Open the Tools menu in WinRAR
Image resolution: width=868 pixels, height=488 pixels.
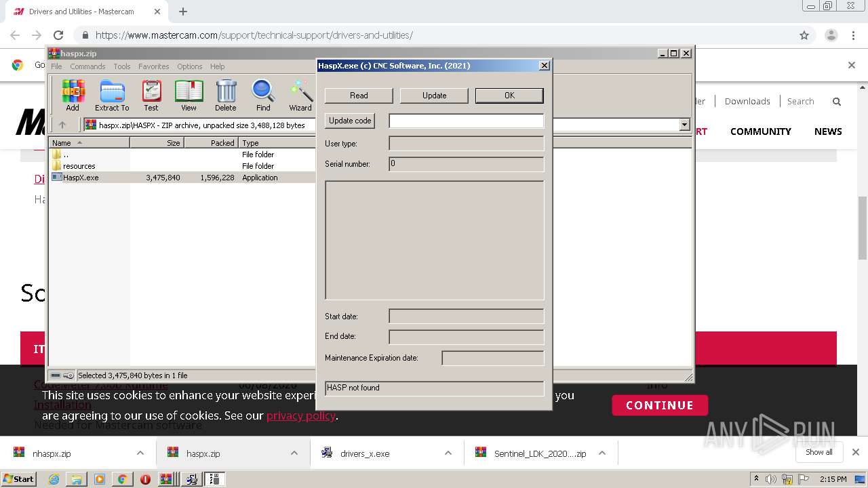point(122,66)
